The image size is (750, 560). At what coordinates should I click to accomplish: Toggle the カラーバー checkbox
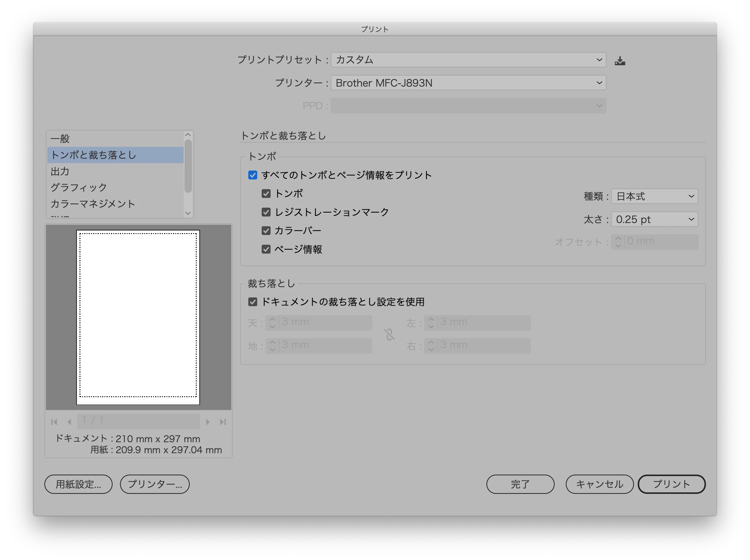(x=266, y=231)
